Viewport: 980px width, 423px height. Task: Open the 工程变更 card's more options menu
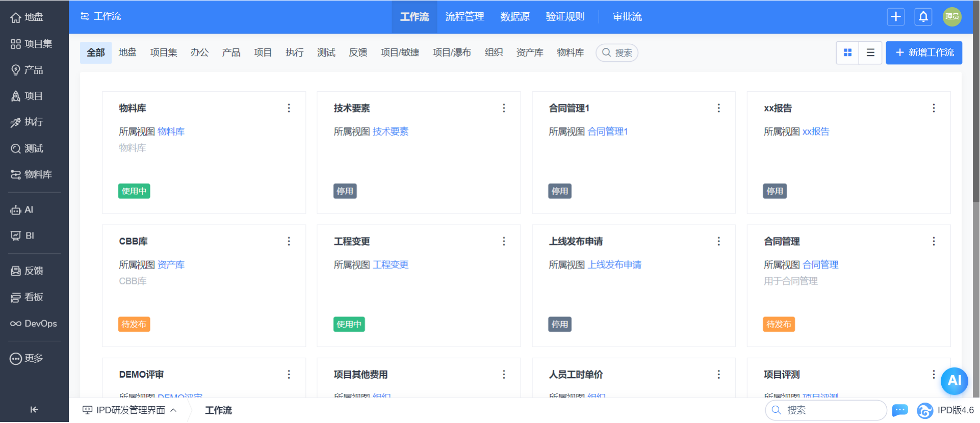point(504,241)
